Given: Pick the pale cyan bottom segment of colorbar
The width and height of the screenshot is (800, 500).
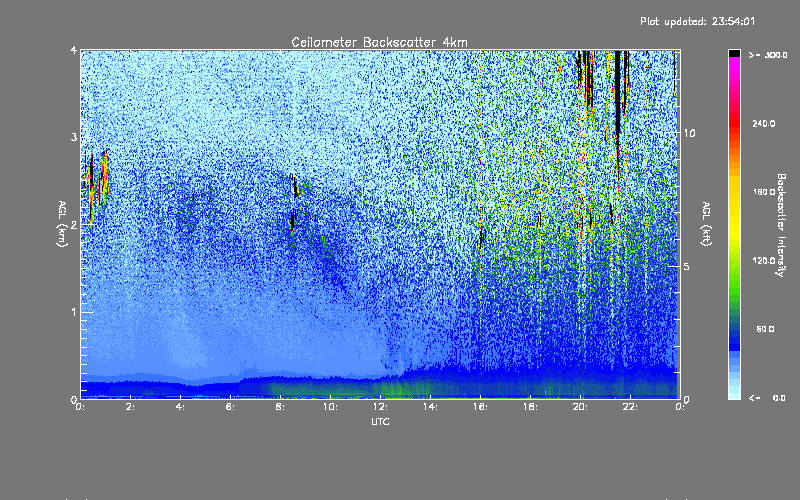Looking at the screenshot, I should pyautogui.click(x=734, y=394).
